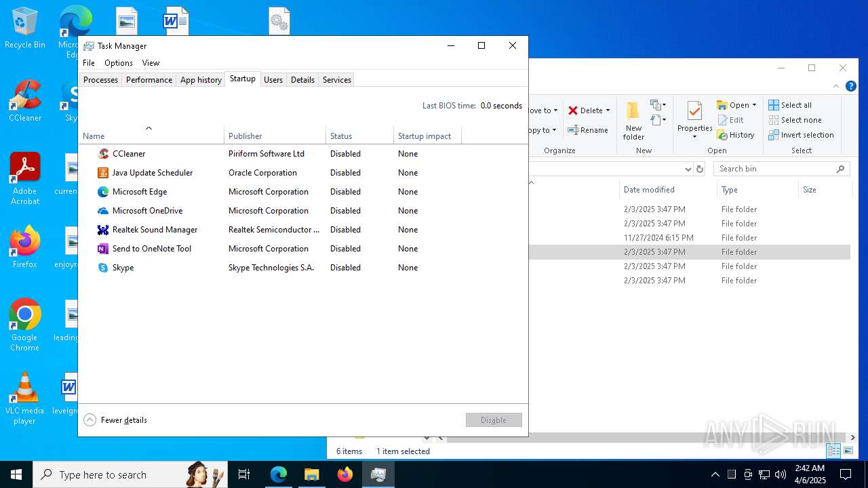This screenshot has width=868, height=488.
Task: Open CCleaner desktop shortcut
Action: click(x=24, y=101)
